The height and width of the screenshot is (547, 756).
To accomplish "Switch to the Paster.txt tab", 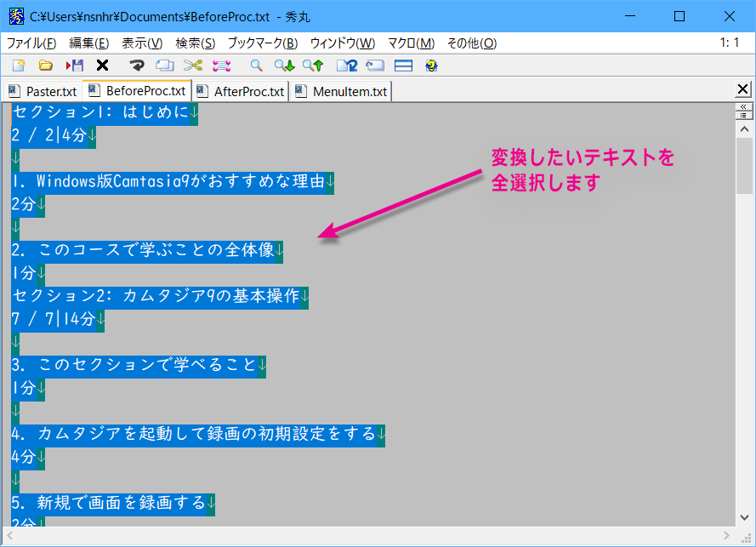I will (x=43, y=91).
